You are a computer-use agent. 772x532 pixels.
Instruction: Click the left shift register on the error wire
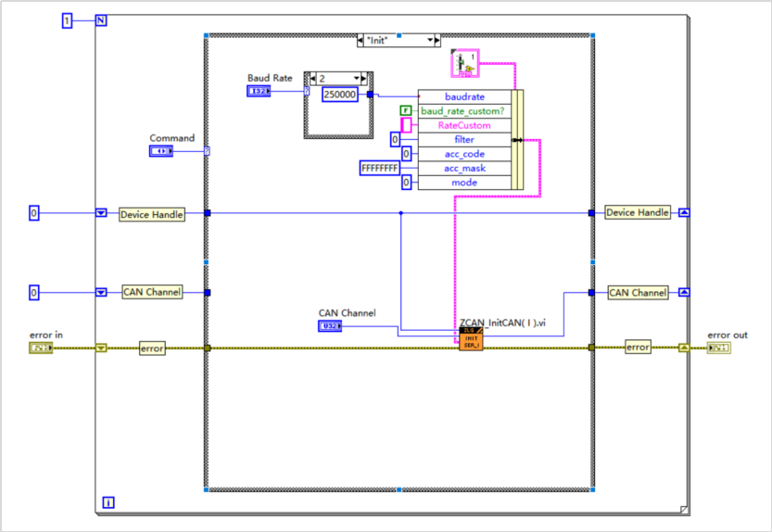click(x=101, y=348)
